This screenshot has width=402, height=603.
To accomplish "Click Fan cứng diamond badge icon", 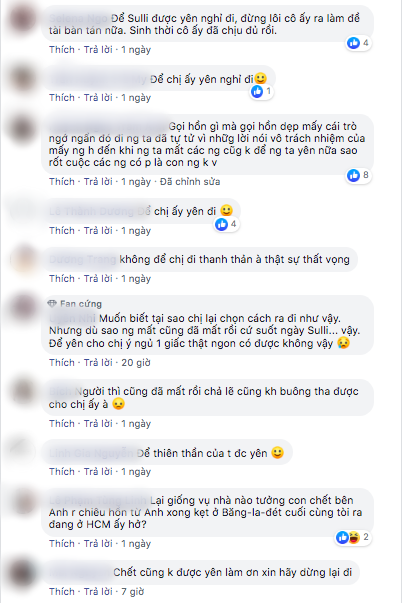I will coord(52,304).
